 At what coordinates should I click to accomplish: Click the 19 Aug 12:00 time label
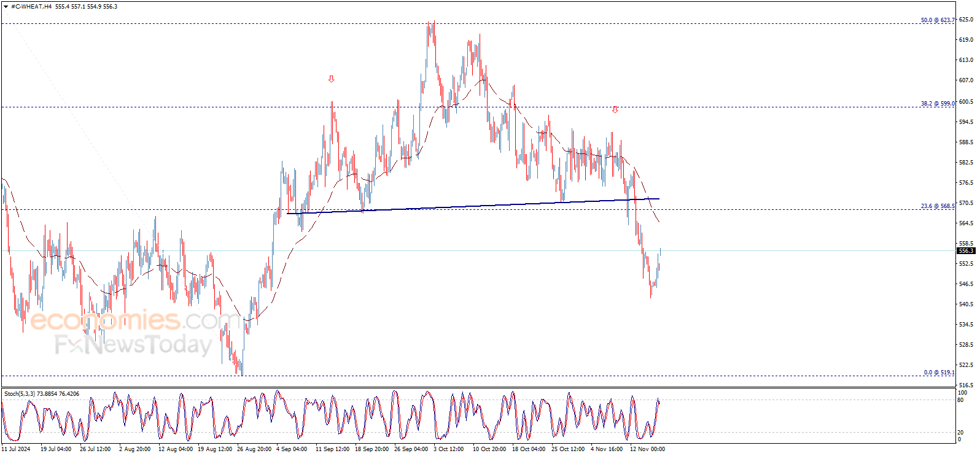pyautogui.click(x=215, y=449)
